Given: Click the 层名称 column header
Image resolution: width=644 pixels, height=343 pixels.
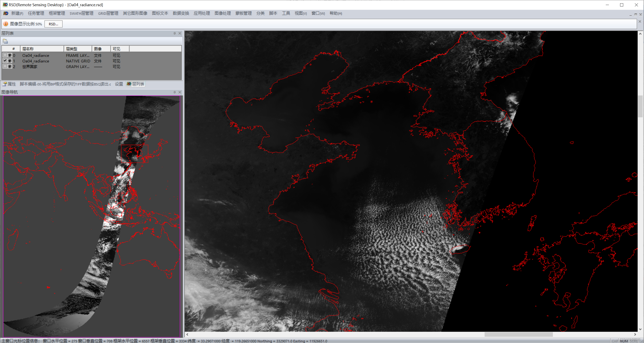Looking at the screenshot, I should coord(42,49).
